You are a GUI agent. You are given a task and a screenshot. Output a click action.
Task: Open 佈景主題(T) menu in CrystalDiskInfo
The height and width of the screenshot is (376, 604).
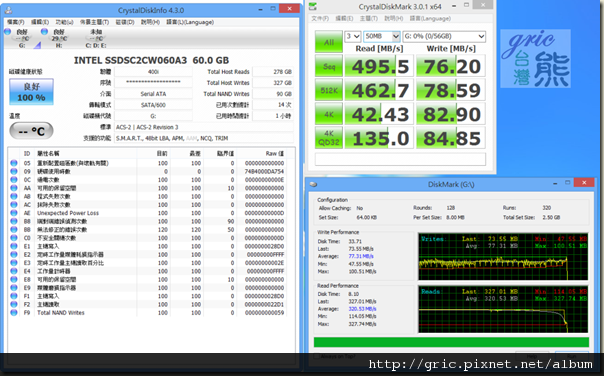click(94, 22)
